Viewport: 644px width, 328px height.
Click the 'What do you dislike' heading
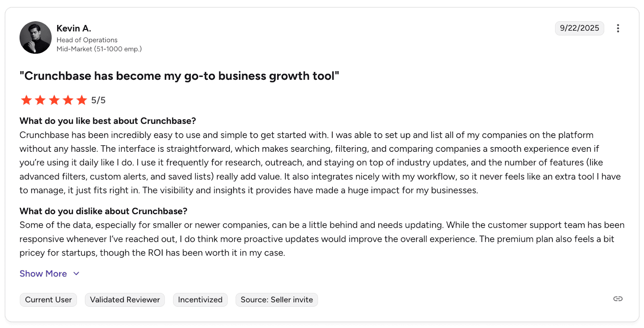tap(103, 211)
